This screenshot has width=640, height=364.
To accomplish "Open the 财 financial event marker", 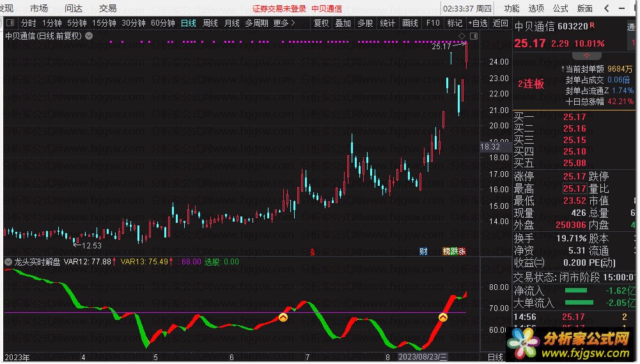I will tap(423, 252).
